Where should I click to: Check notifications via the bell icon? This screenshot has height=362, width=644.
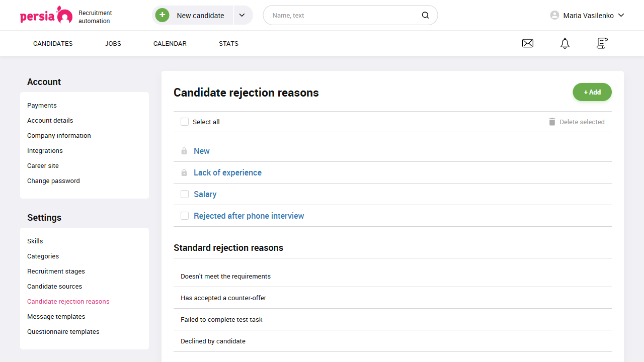[565, 43]
